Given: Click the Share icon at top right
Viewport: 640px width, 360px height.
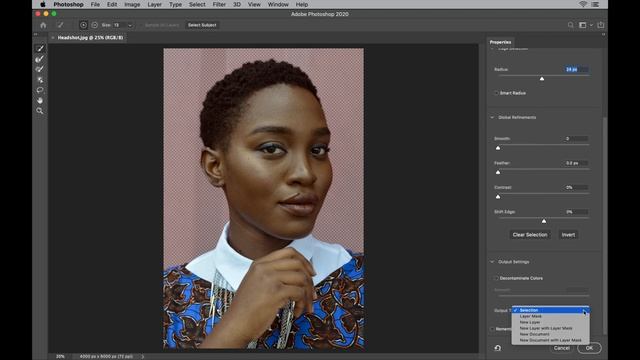Looking at the screenshot, I should tap(600, 25).
